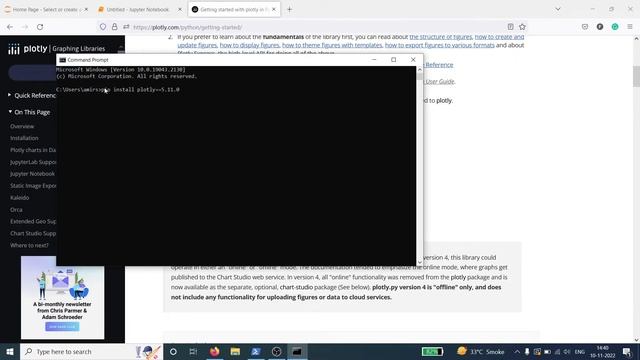Close the Untitled Jupyter Notebook tab
Viewport: 640px width, 360px height.
pos(180,9)
